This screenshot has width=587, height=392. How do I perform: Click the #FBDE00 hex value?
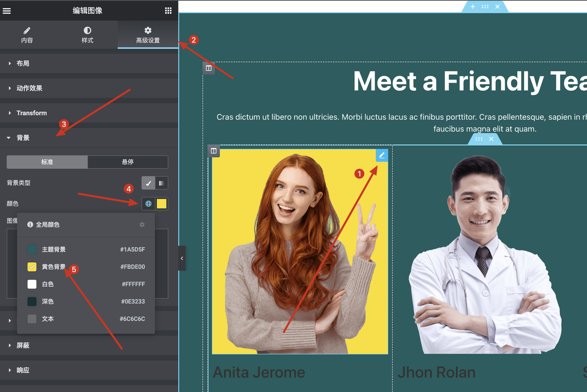[x=132, y=267]
